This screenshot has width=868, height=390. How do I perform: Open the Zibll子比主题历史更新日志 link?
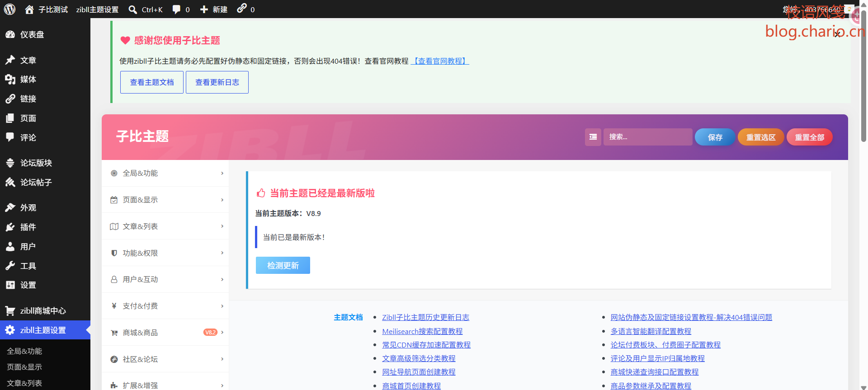425,317
